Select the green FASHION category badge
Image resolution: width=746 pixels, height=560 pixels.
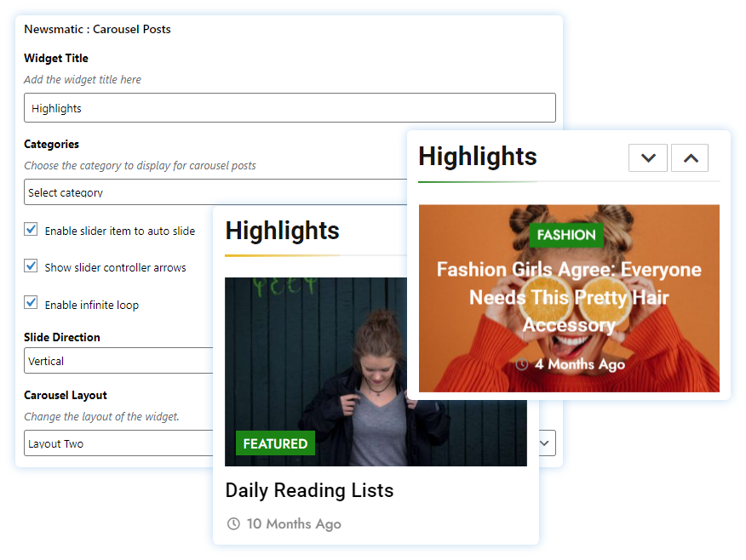click(x=566, y=235)
